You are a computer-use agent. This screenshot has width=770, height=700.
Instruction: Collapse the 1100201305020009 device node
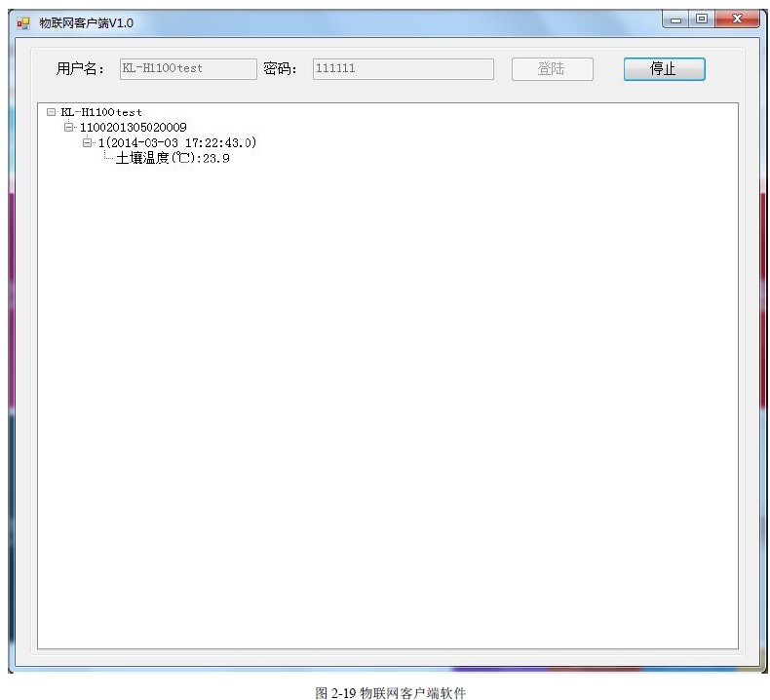pyautogui.click(x=68, y=128)
